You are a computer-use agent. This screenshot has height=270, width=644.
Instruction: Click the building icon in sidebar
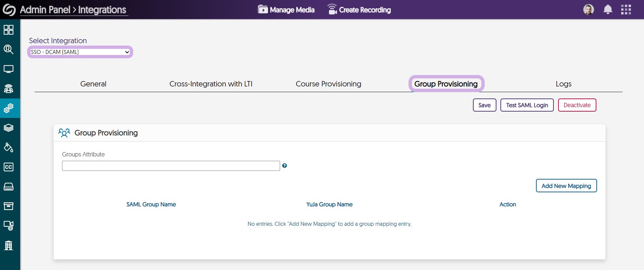coord(8,245)
